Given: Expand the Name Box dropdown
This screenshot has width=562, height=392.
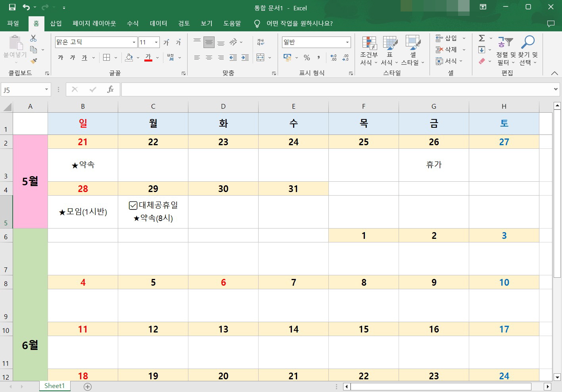Looking at the screenshot, I should [46, 90].
